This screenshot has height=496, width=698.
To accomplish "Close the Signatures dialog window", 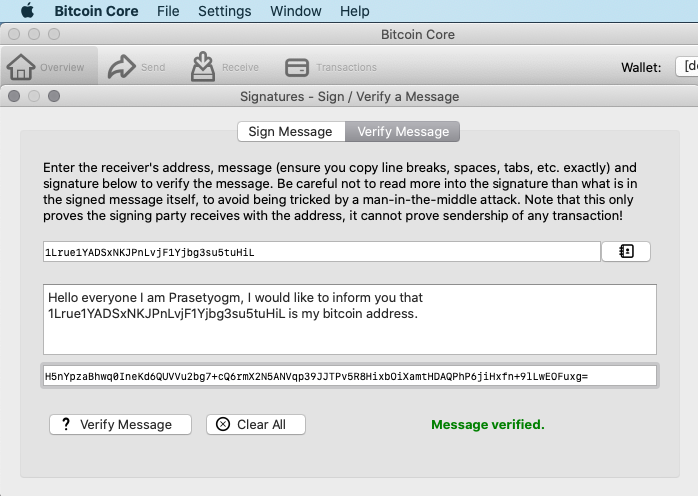I will pyautogui.click(x=14, y=96).
